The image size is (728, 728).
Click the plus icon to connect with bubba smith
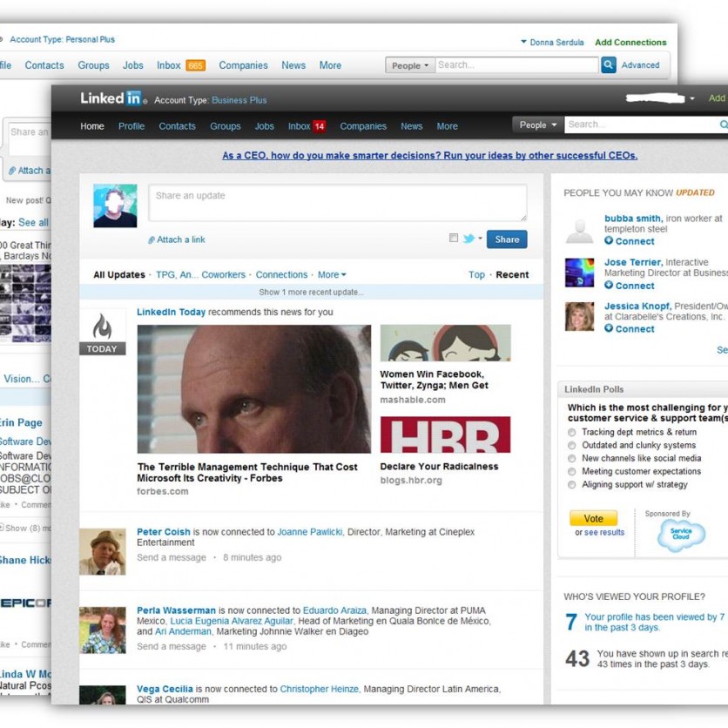[609, 241]
